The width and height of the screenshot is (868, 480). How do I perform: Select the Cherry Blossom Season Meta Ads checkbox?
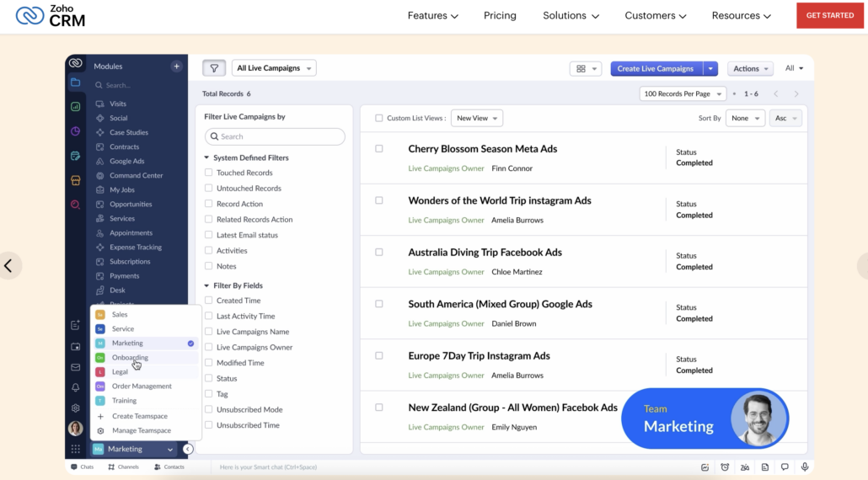point(379,149)
